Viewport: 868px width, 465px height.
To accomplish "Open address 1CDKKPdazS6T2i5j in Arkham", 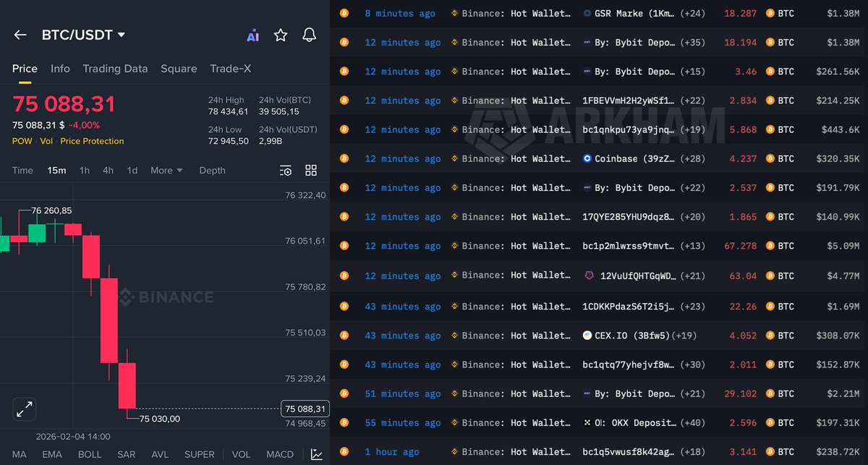I will coord(629,307).
